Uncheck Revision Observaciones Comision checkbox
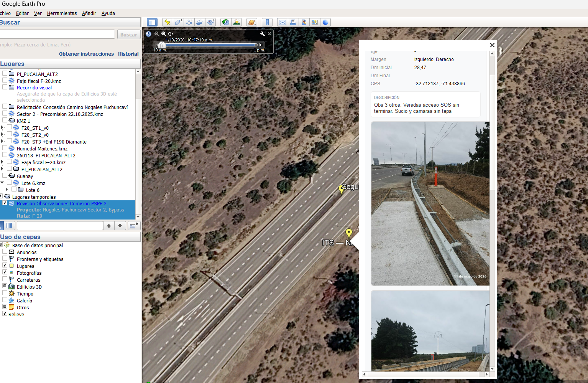This screenshot has height=383, width=588. click(x=5, y=203)
